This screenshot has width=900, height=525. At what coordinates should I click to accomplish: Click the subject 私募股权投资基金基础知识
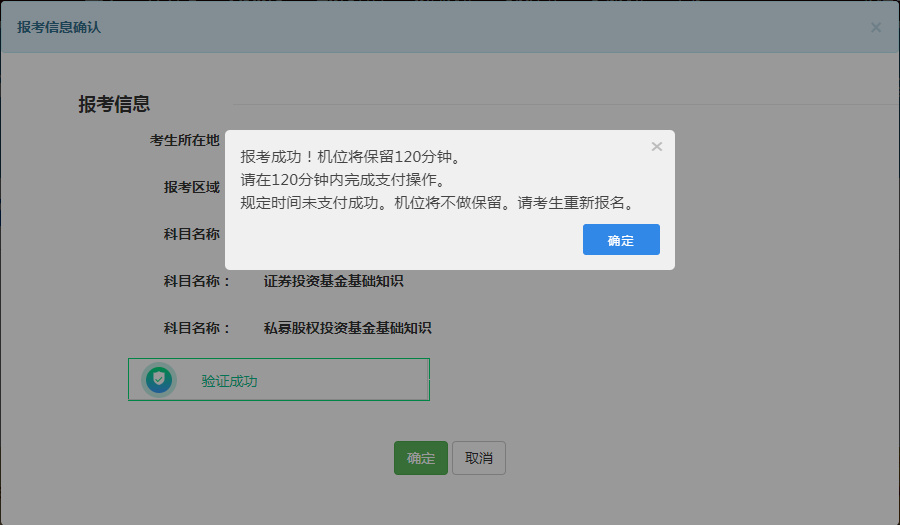[x=347, y=328]
